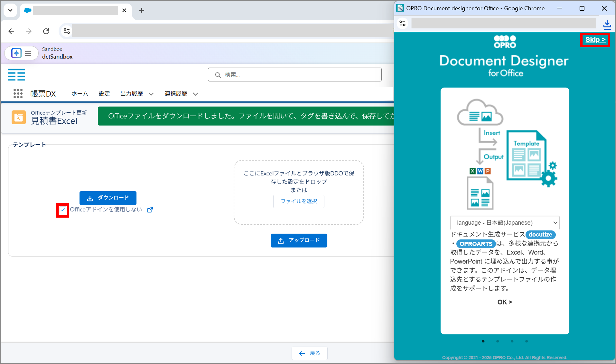Uncheck Officeアドインを使用しない

63,210
